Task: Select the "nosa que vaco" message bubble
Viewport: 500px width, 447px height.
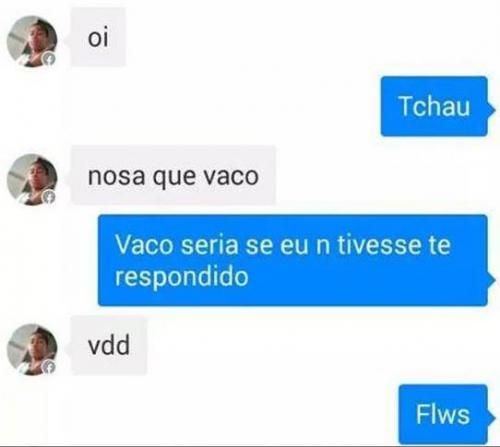Action: [173, 175]
